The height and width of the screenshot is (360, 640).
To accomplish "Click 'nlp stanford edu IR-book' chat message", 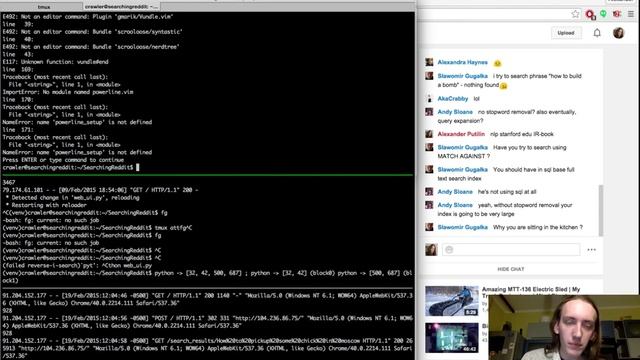I will click(522, 134).
